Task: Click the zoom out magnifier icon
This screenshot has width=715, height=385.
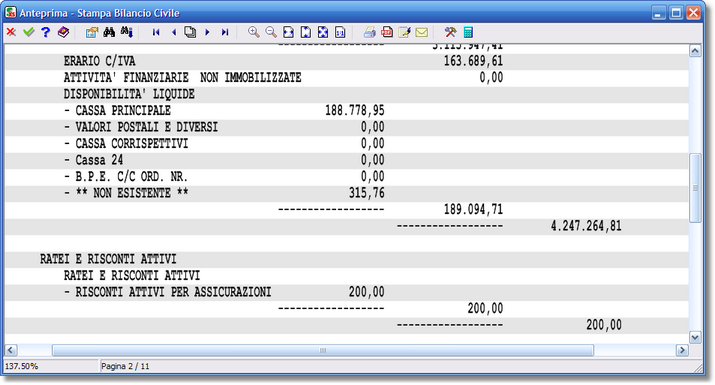Action: pyautogui.click(x=271, y=32)
